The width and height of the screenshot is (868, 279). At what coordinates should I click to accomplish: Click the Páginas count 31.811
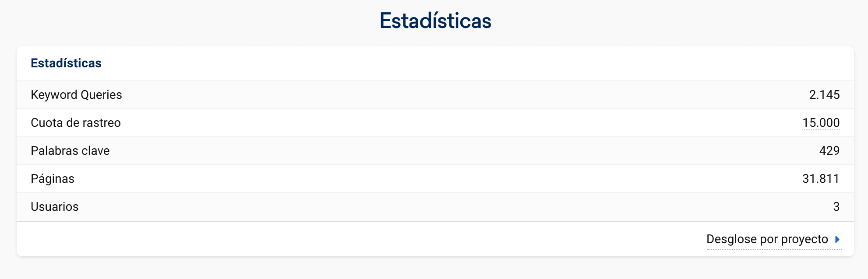821,179
